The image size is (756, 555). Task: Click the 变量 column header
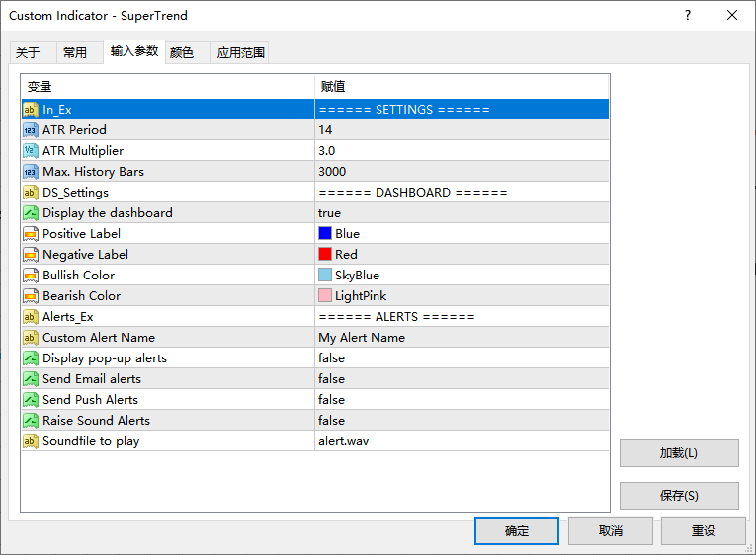tap(168, 87)
